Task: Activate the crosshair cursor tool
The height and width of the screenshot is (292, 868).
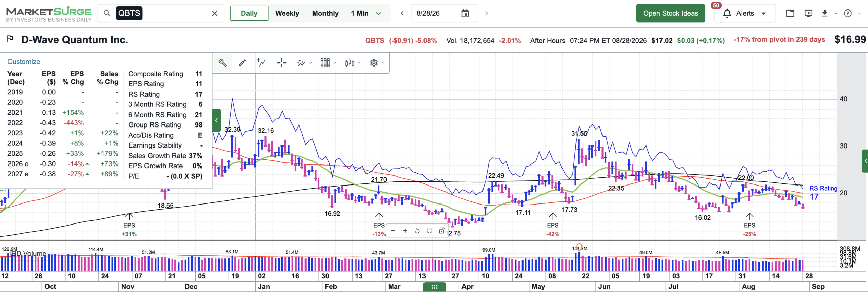Action: (x=281, y=63)
